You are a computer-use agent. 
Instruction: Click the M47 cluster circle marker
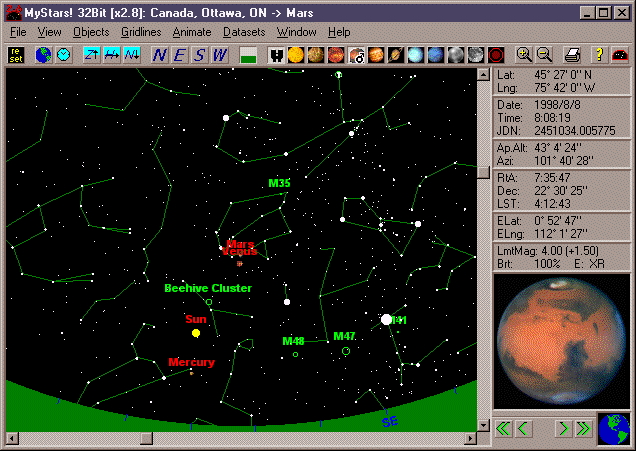tap(346, 351)
